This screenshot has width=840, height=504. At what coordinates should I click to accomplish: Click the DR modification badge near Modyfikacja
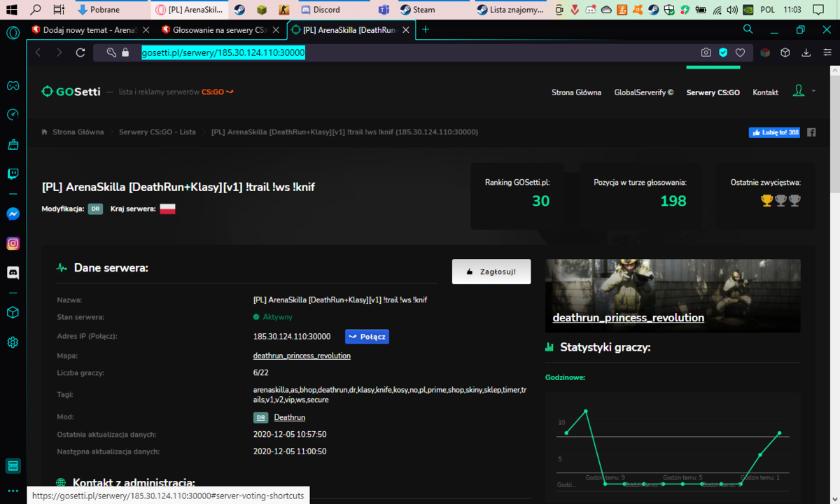[95, 209]
